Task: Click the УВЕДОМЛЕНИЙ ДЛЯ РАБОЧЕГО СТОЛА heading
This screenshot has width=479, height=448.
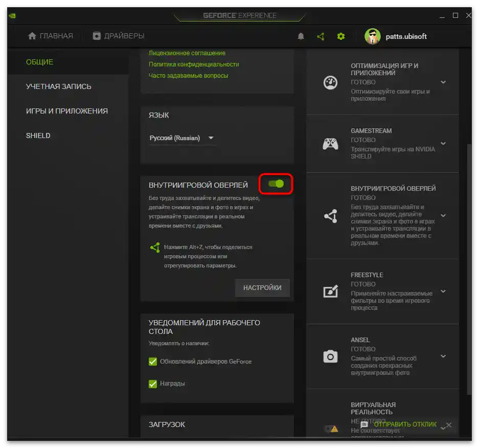Action: pyautogui.click(x=204, y=327)
